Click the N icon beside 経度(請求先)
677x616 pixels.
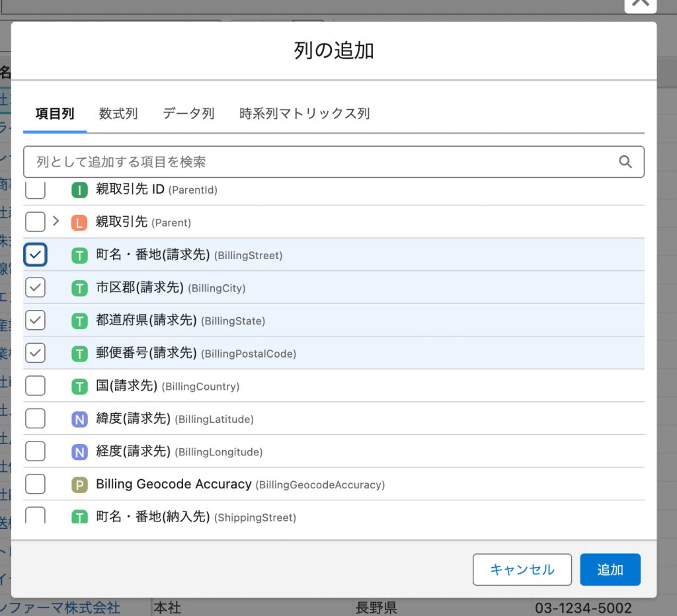point(79,452)
